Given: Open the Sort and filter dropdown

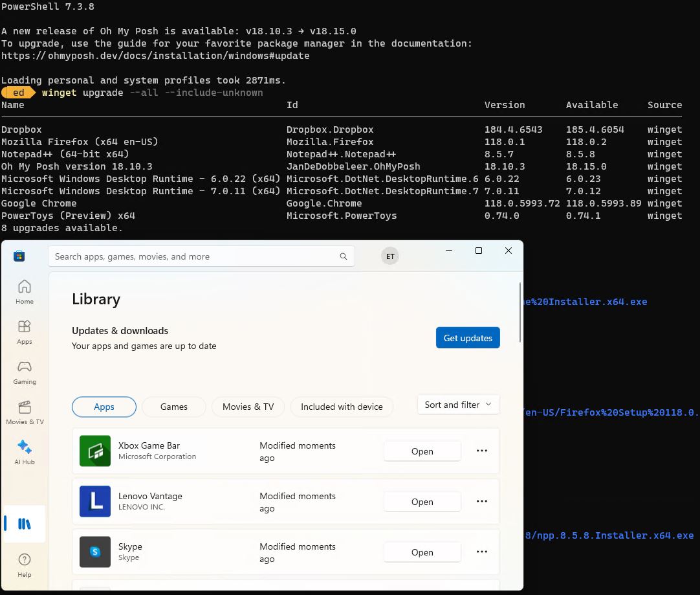Looking at the screenshot, I should point(457,404).
